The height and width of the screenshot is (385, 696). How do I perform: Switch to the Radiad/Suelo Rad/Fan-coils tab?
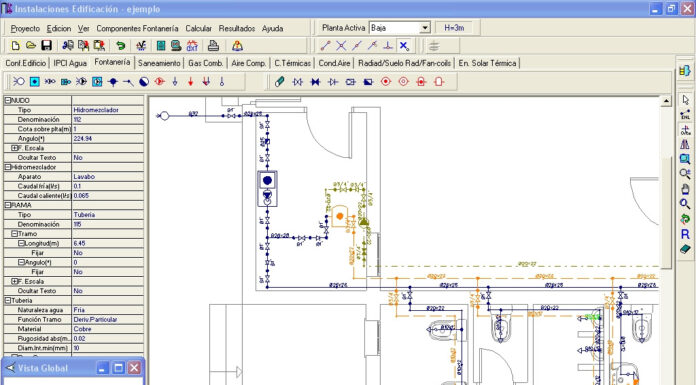[404, 63]
